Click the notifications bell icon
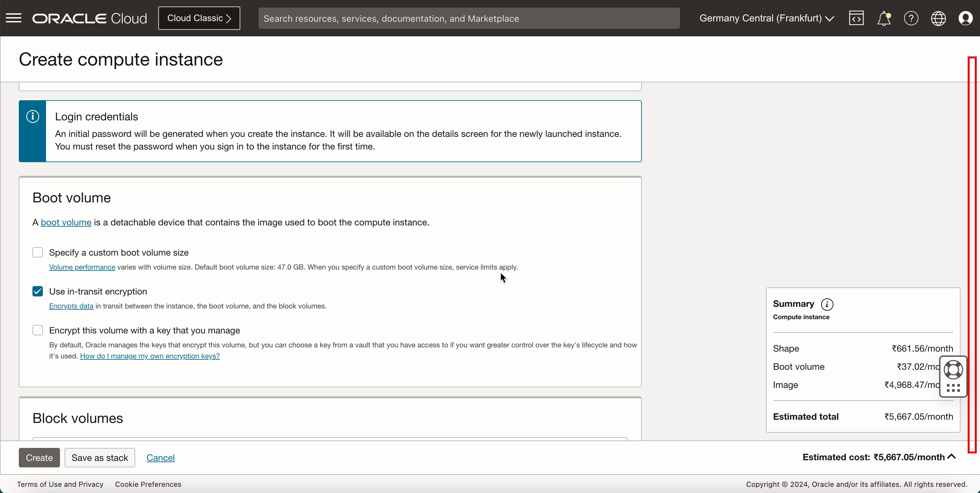 pos(884,18)
